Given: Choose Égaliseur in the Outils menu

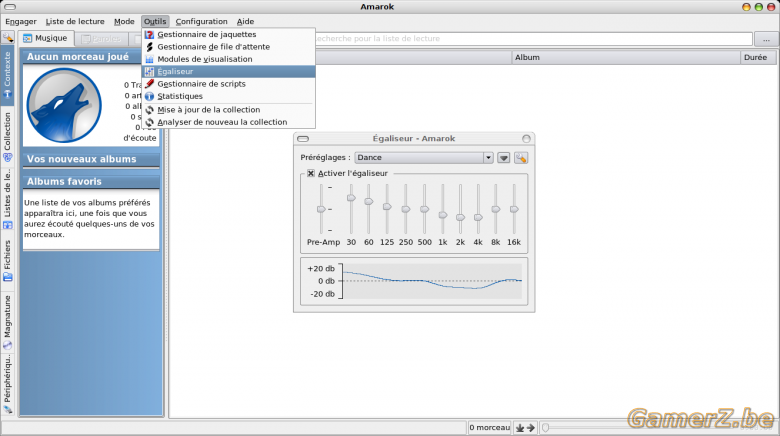Looking at the screenshot, I should [228, 72].
